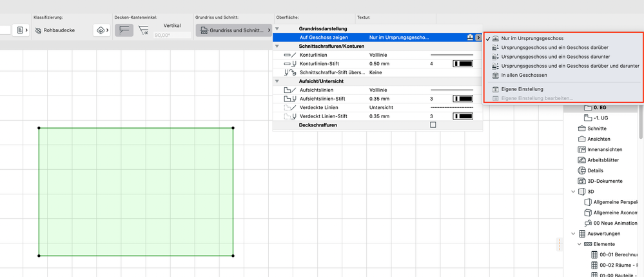Enable the Deckschraffuren checkbox
This screenshot has width=644, height=277.
(x=433, y=125)
